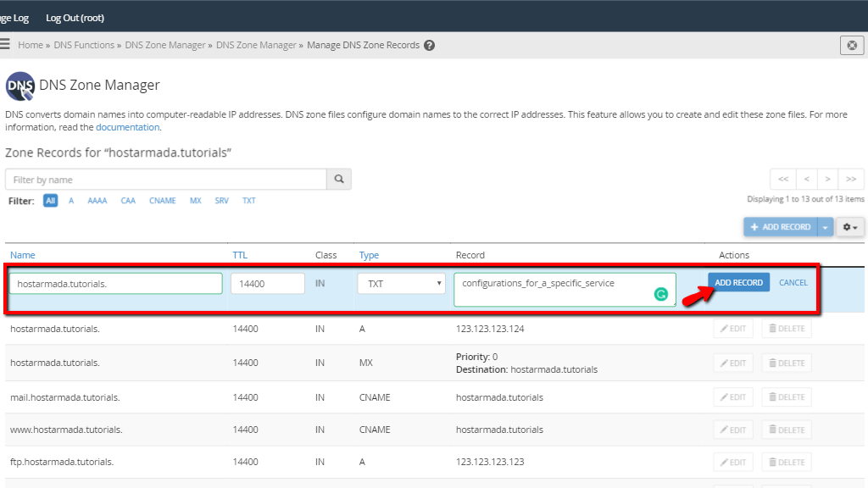Viewport: 868px width, 488px height.
Task: Click the Grammarly icon in Record field
Action: pyautogui.click(x=661, y=294)
